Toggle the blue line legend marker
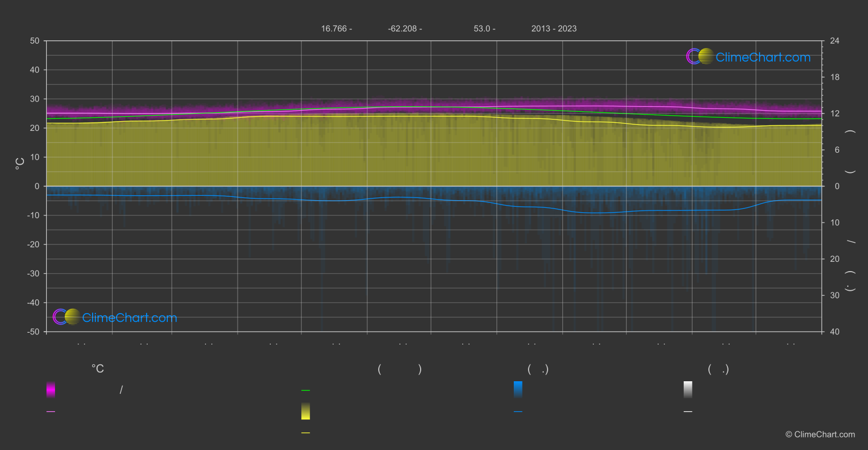The width and height of the screenshot is (868, 450). tap(518, 412)
